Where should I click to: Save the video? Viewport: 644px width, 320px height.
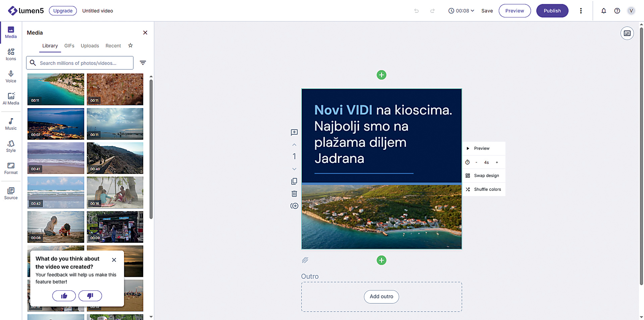point(487,11)
